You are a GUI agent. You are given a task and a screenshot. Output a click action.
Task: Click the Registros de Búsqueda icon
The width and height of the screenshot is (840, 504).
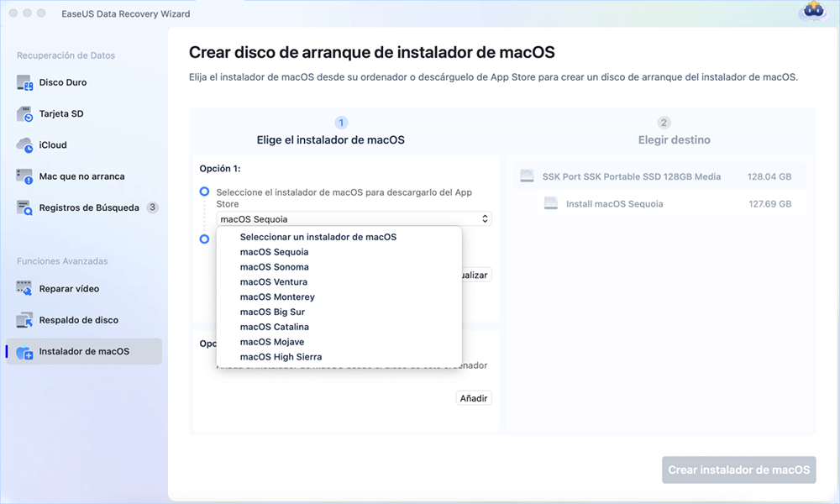click(24, 207)
